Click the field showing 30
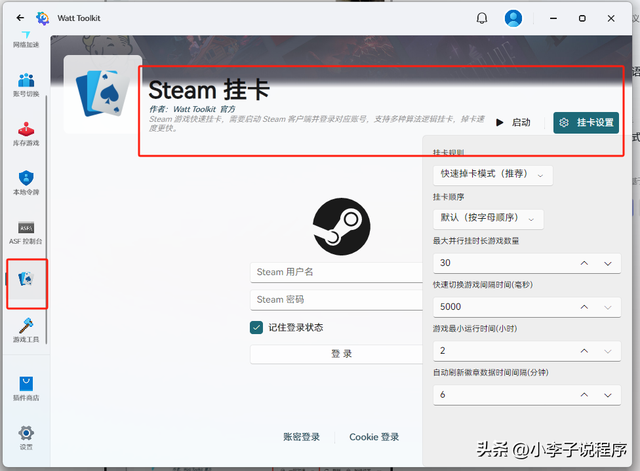This screenshot has width=640, height=471. (x=527, y=263)
